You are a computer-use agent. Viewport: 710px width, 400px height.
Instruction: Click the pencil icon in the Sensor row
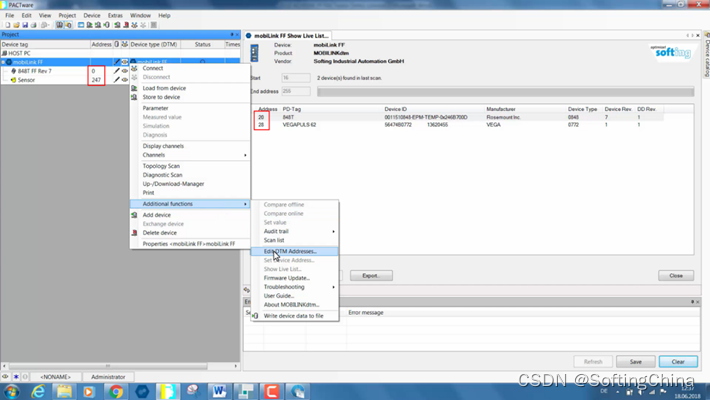pos(117,80)
